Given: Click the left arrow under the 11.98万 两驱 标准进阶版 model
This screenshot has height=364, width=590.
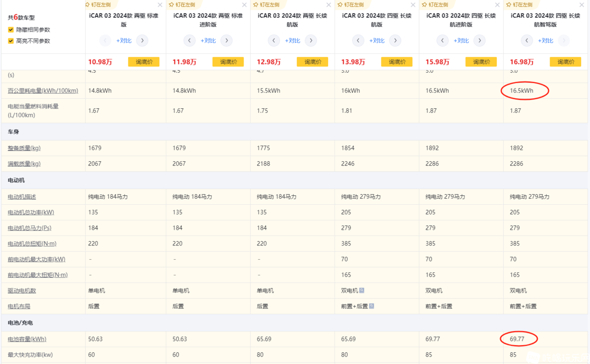Looking at the screenshot, I should point(189,41).
